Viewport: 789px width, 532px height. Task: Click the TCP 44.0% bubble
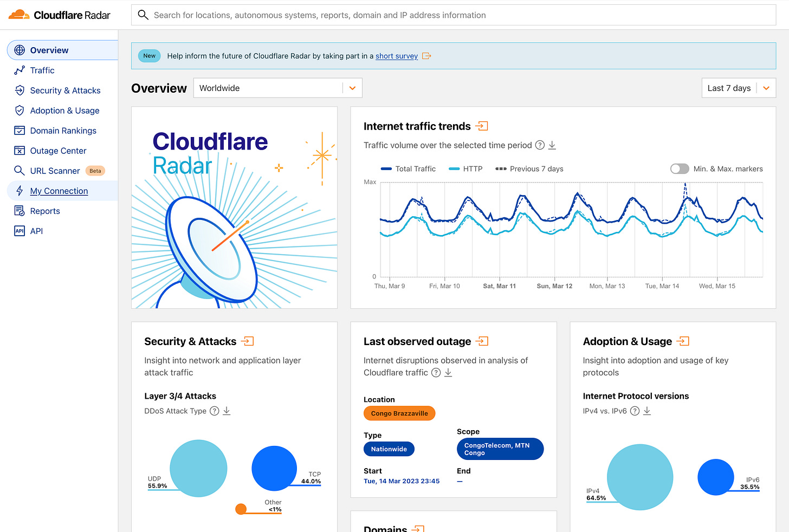tap(274, 469)
